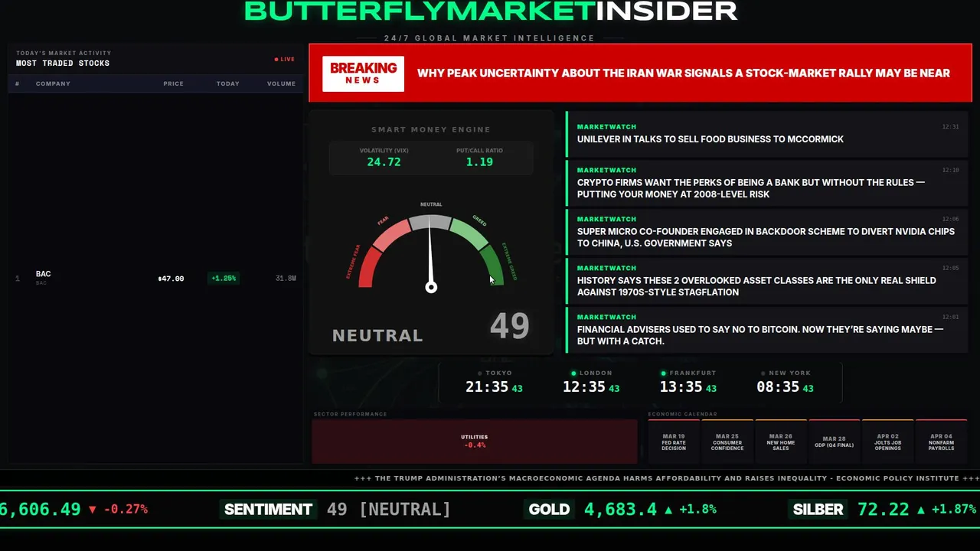The width and height of the screenshot is (980, 551).
Task: Click the SENTIMENT label in bottom ticker
Action: [268, 510]
